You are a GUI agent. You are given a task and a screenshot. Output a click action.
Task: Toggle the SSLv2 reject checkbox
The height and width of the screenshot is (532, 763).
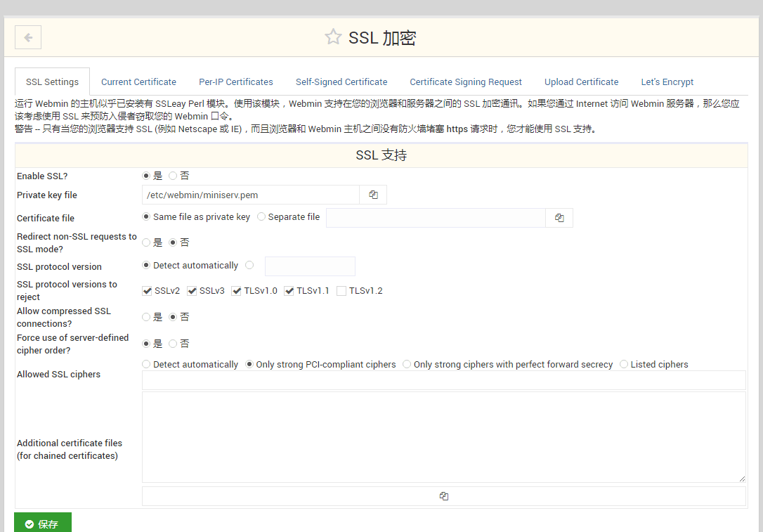click(x=147, y=291)
